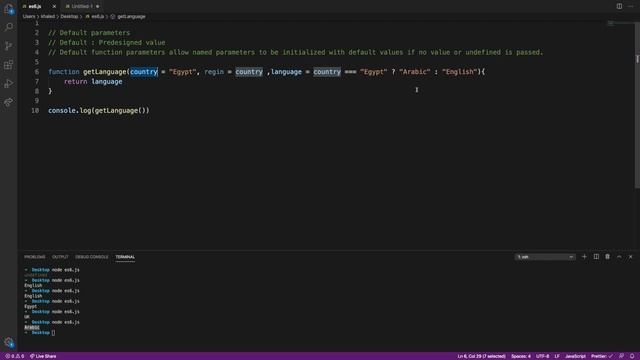The image size is (640, 360).
Task: Click the "Arabic" string on line 6
Action: tap(415, 72)
